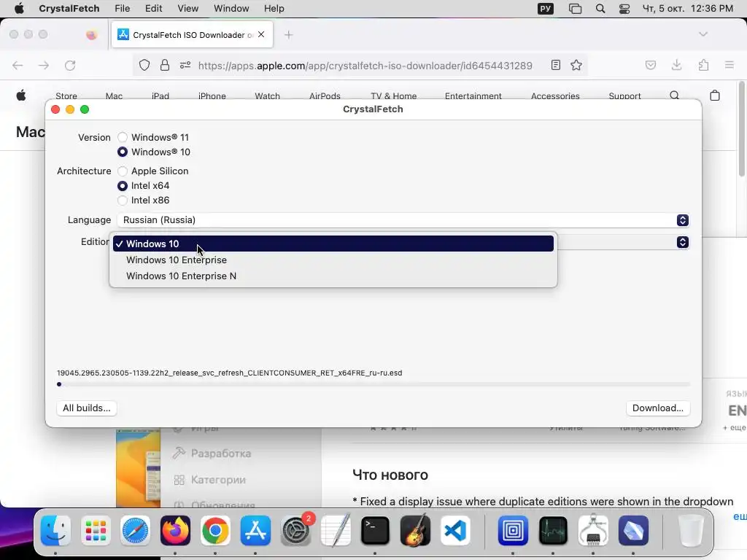Open Terminal from the Dock

(x=375, y=531)
